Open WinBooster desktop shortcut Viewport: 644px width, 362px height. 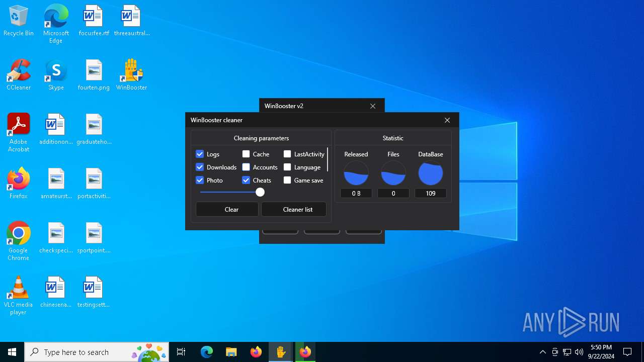(x=131, y=75)
